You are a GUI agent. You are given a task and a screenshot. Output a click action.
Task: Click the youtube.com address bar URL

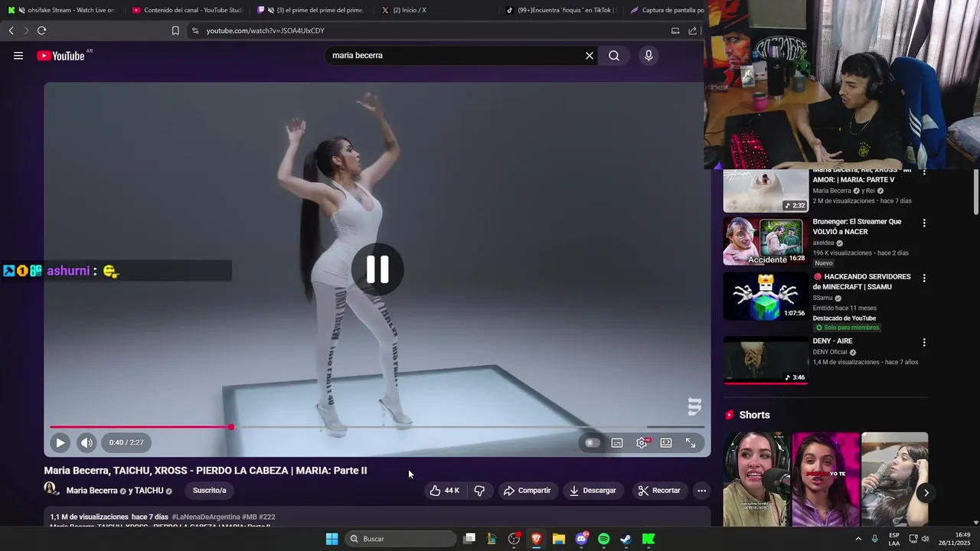click(266, 31)
